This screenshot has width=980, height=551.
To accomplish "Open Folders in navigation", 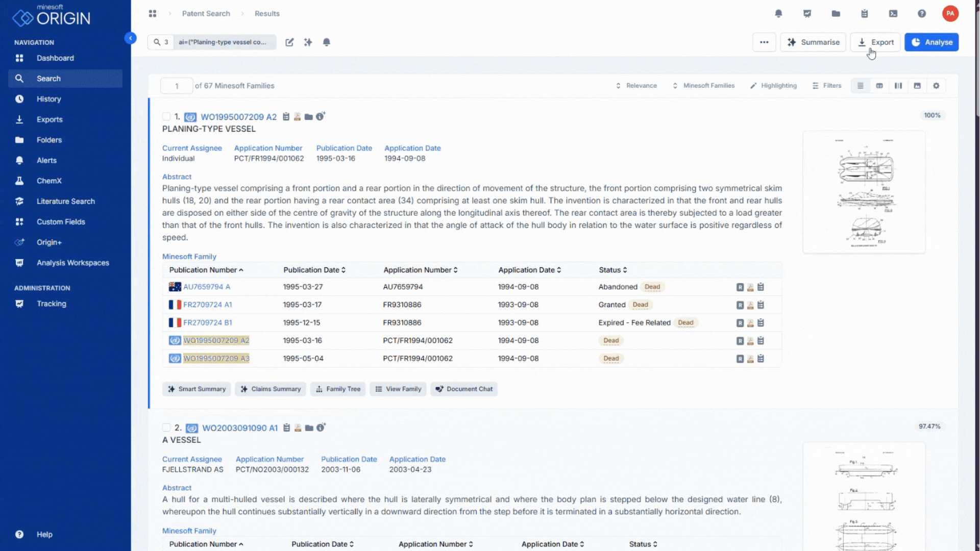I will click(x=65, y=140).
